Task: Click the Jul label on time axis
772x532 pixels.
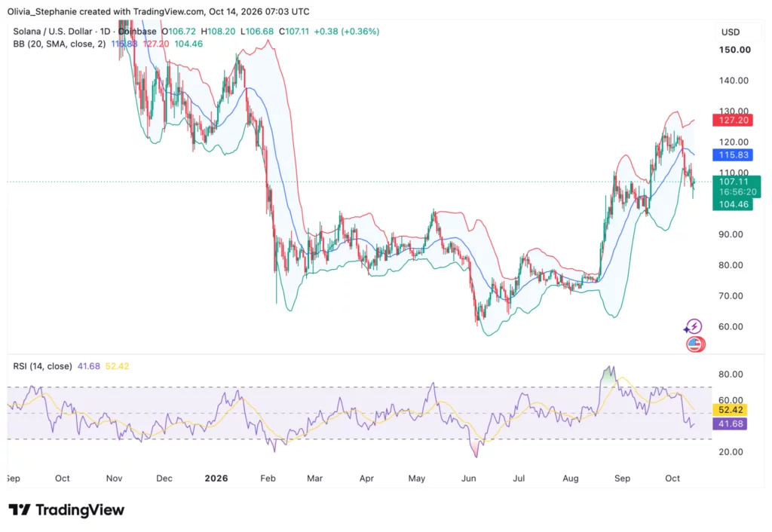Action: [x=519, y=478]
